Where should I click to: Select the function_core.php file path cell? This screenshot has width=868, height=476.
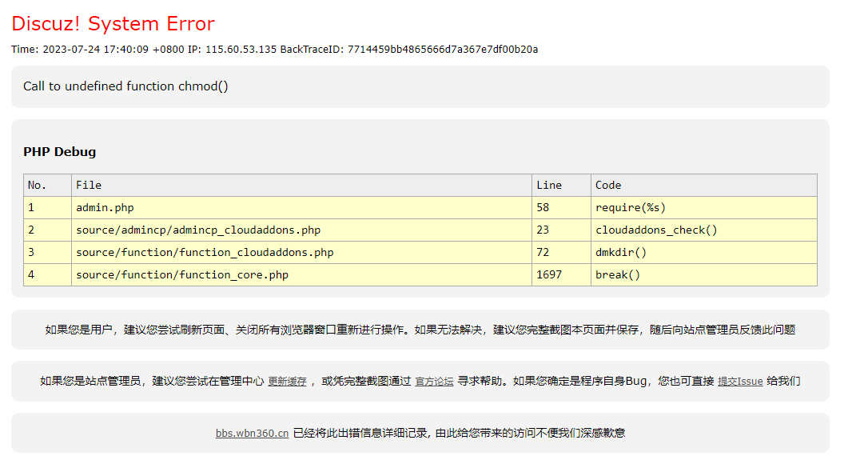[182, 274]
